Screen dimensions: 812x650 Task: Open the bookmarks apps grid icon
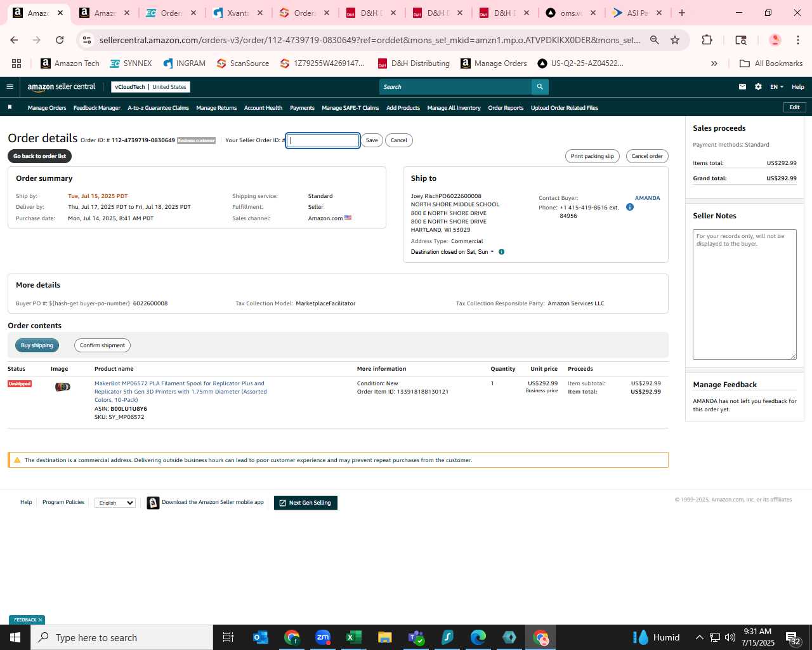16,63
